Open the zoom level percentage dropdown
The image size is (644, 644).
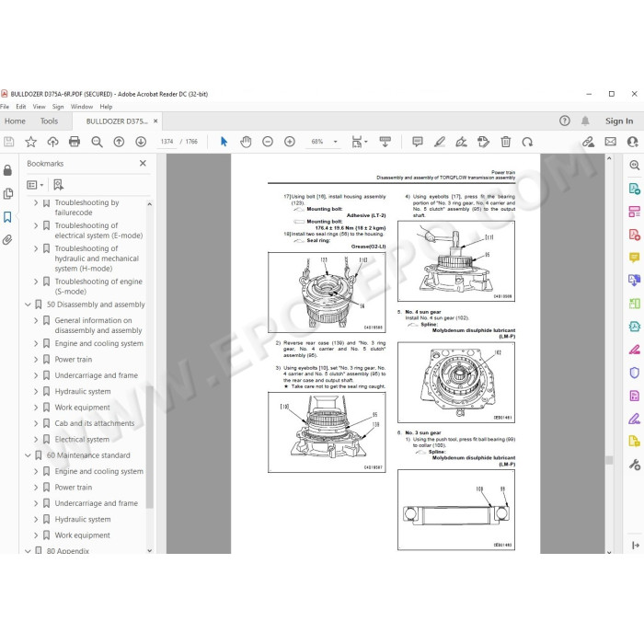pos(335,142)
